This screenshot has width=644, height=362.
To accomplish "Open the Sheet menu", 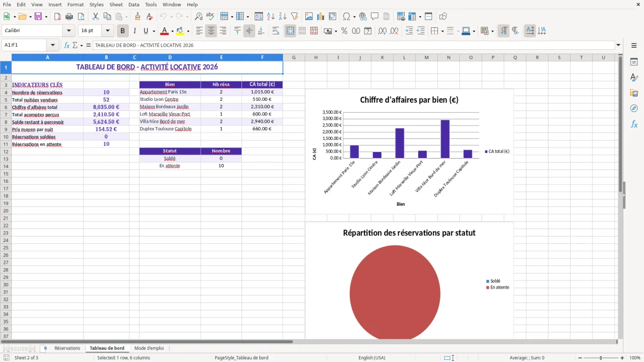I will (116, 4).
